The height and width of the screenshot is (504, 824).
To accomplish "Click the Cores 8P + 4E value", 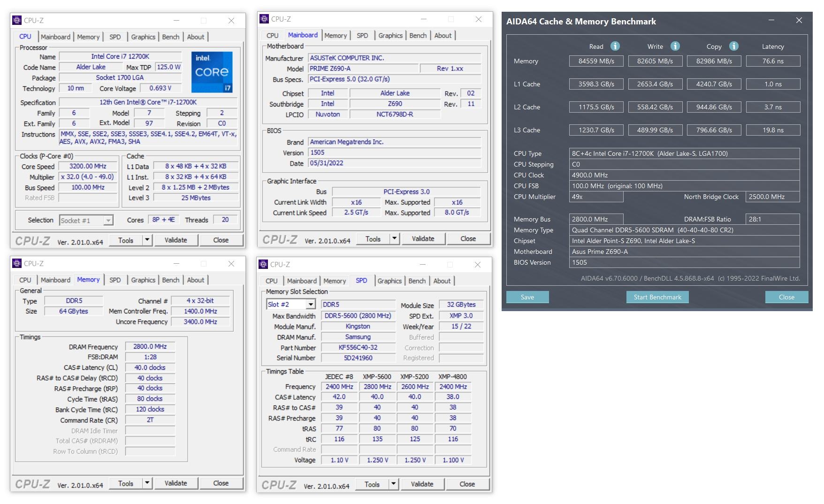I will point(163,220).
